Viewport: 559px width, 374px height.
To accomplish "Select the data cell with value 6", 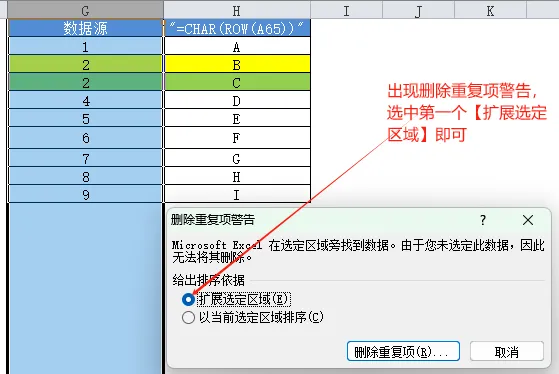I will (86, 138).
